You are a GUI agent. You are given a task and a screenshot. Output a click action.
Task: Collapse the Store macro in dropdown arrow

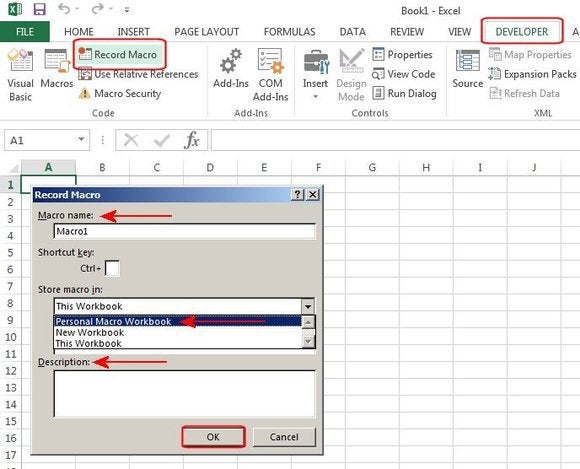pyautogui.click(x=308, y=306)
